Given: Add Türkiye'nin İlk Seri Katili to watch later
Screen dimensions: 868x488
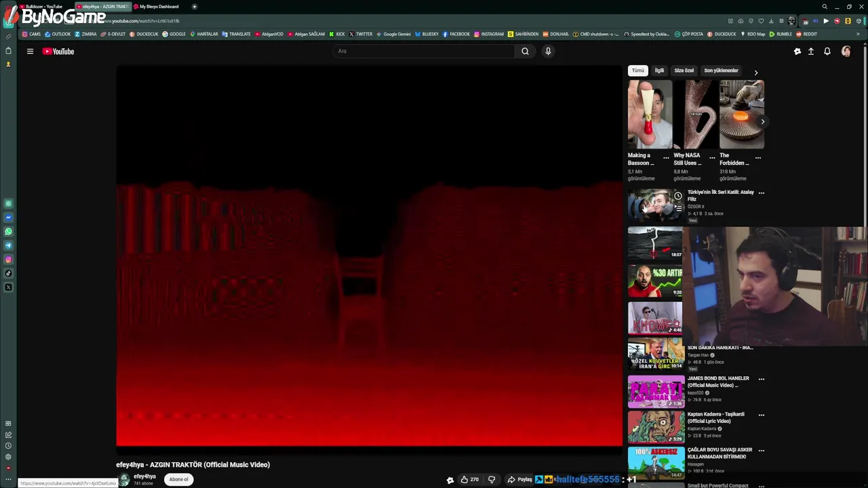Looking at the screenshot, I should (x=677, y=196).
